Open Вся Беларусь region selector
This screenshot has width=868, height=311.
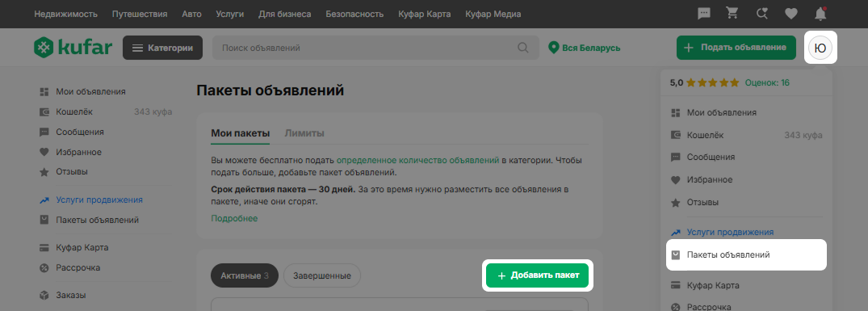(584, 48)
